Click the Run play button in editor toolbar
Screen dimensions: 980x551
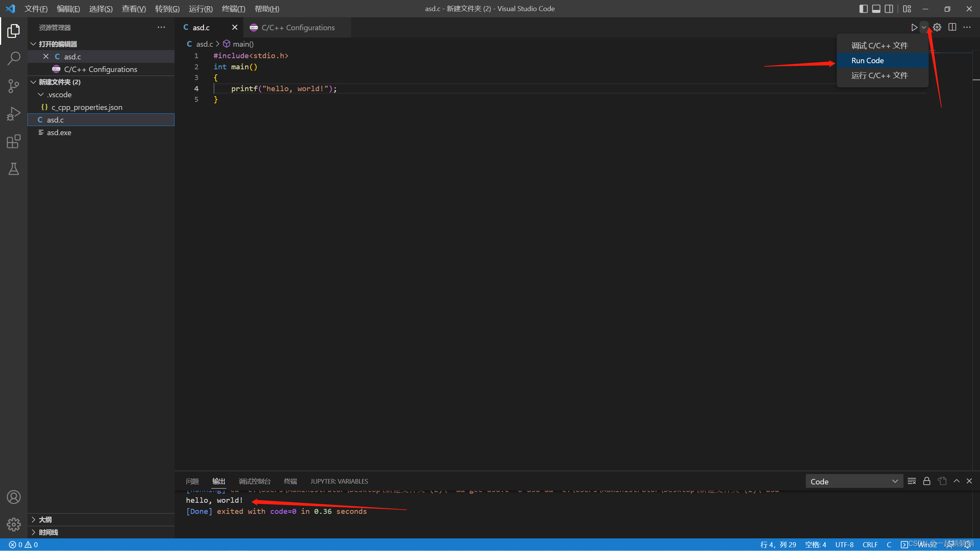point(914,27)
